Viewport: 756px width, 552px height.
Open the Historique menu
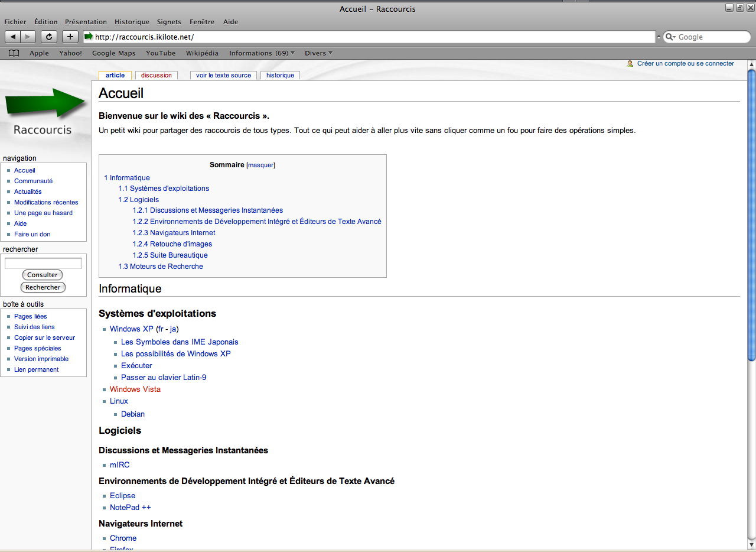pos(132,22)
